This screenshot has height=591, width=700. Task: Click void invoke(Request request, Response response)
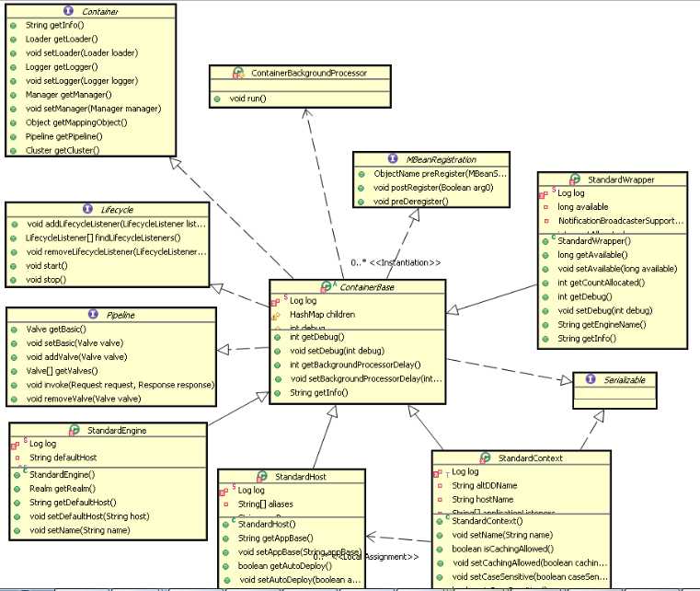[x=120, y=385]
